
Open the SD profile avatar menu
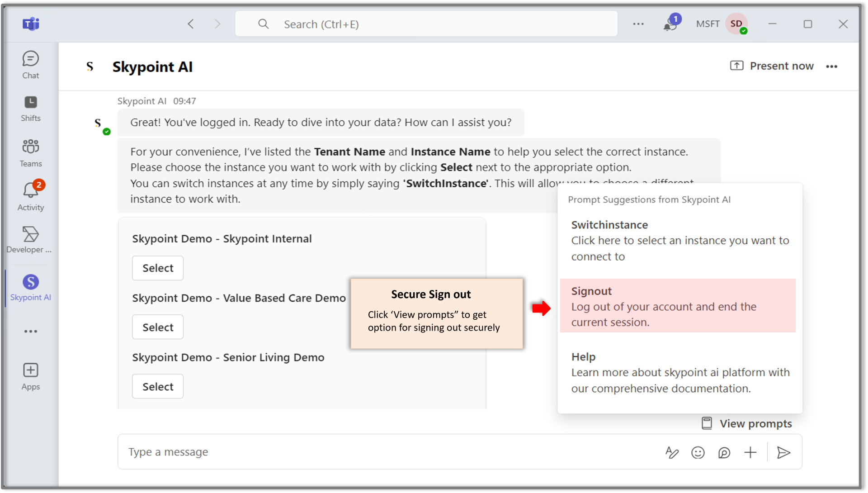click(x=736, y=24)
